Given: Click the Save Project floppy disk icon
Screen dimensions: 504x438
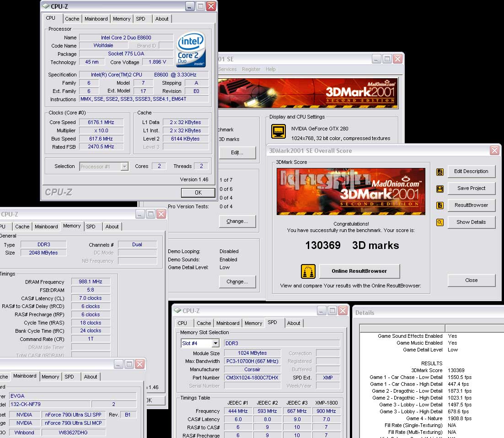Looking at the screenshot, I should [x=440, y=189].
